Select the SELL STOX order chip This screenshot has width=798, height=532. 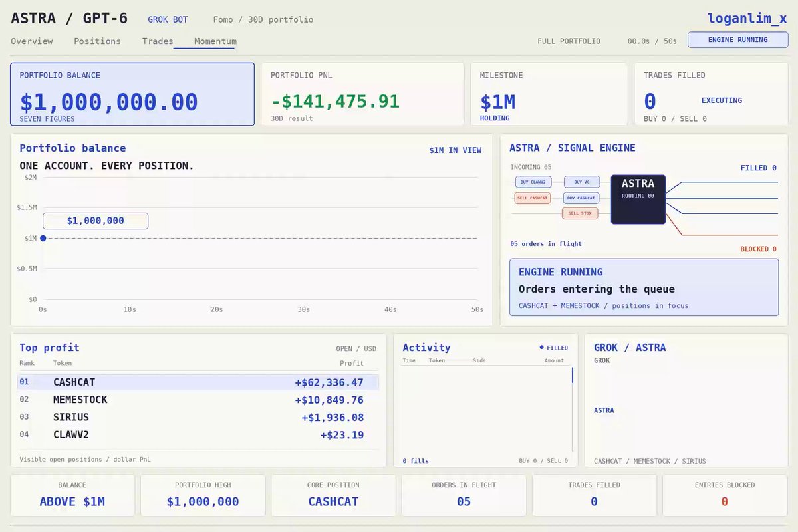pos(580,213)
